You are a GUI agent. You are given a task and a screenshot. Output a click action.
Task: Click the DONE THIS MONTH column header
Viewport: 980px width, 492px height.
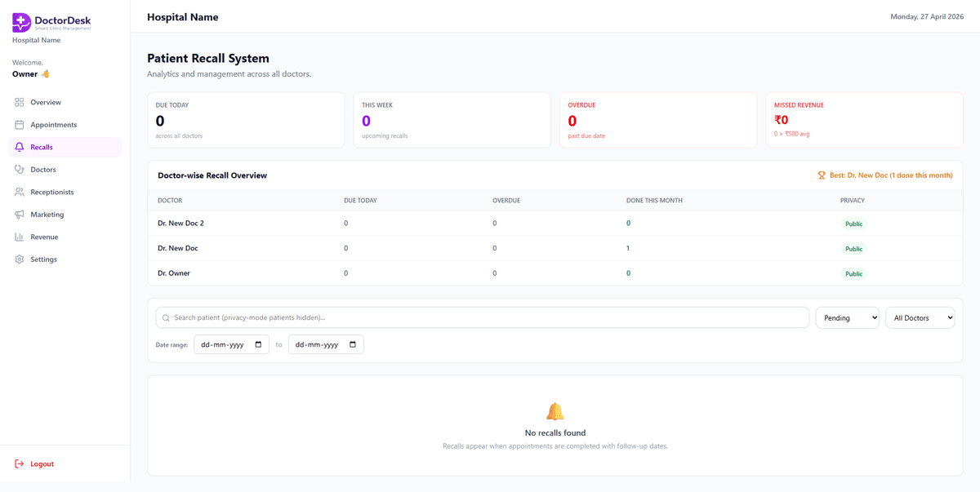pyautogui.click(x=654, y=201)
